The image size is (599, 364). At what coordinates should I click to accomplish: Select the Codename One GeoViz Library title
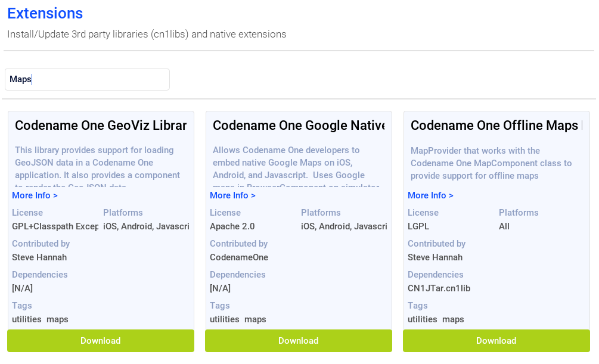(101, 126)
